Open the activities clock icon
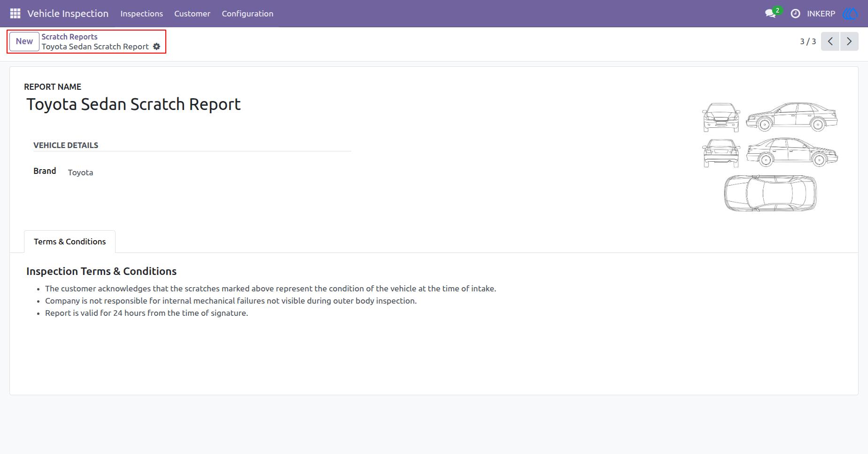The image size is (868, 454). pos(795,14)
